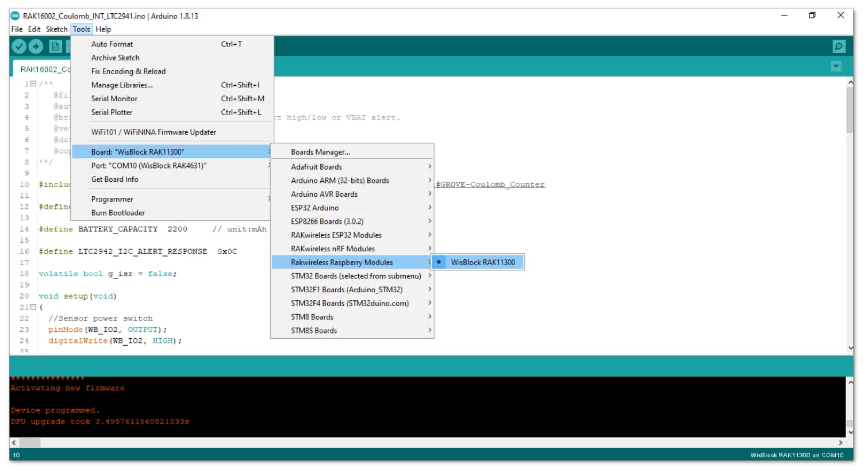Open the Serial Monitor magnifier icon
This screenshot has height=474, width=868.
(839, 47)
